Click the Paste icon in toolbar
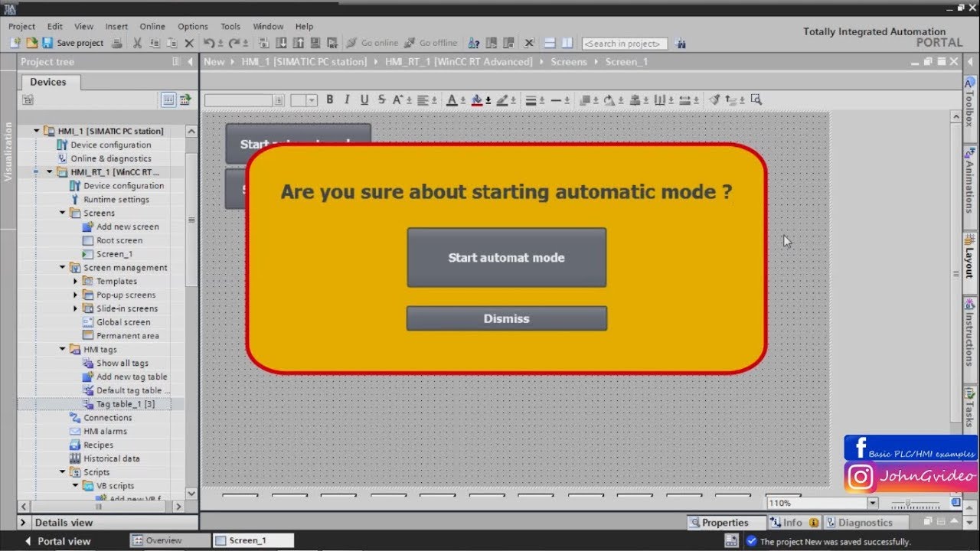The image size is (980, 551). [x=172, y=43]
